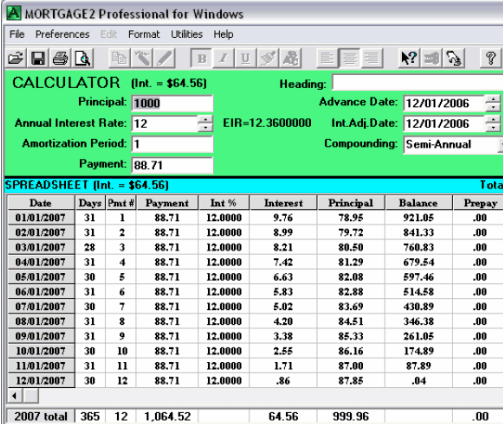503x424 pixels.
Task: Click the Annual Interest Rate field
Action: pos(165,124)
